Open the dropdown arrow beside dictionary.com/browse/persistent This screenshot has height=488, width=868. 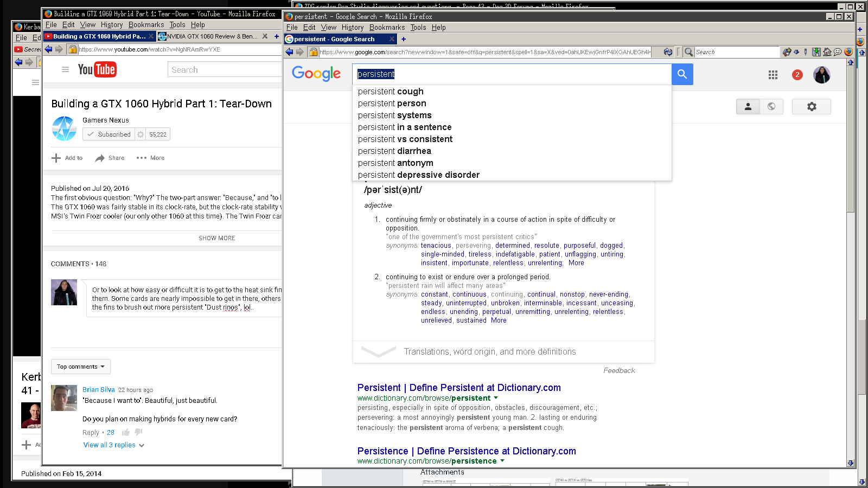point(496,398)
